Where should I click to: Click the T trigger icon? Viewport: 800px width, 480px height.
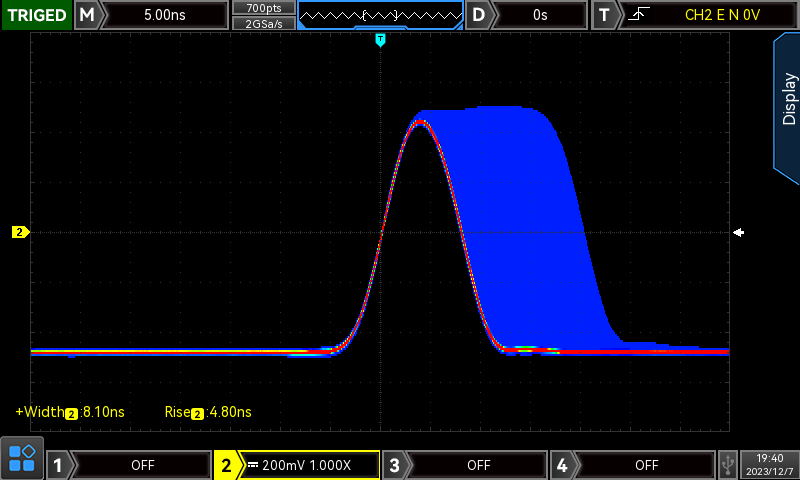coord(604,15)
